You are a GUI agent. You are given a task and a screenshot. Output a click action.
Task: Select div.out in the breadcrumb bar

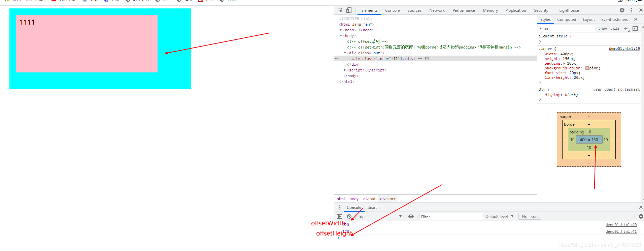(369, 199)
